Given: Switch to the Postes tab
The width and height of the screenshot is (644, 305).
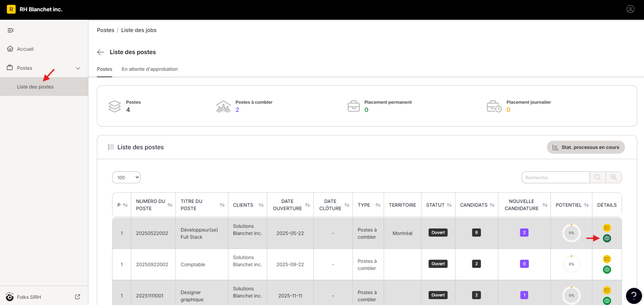Looking at the screenshot, I should point(104,69).
